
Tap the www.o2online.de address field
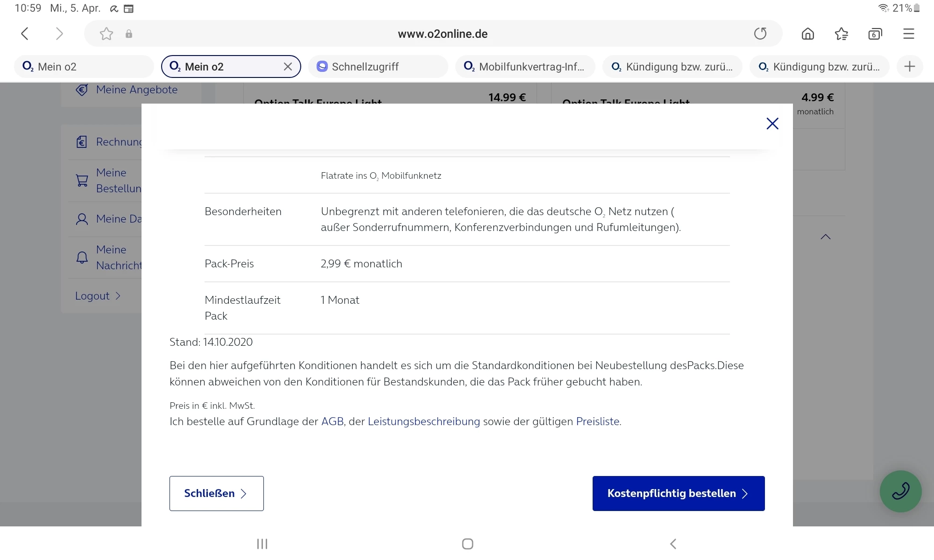442,34
